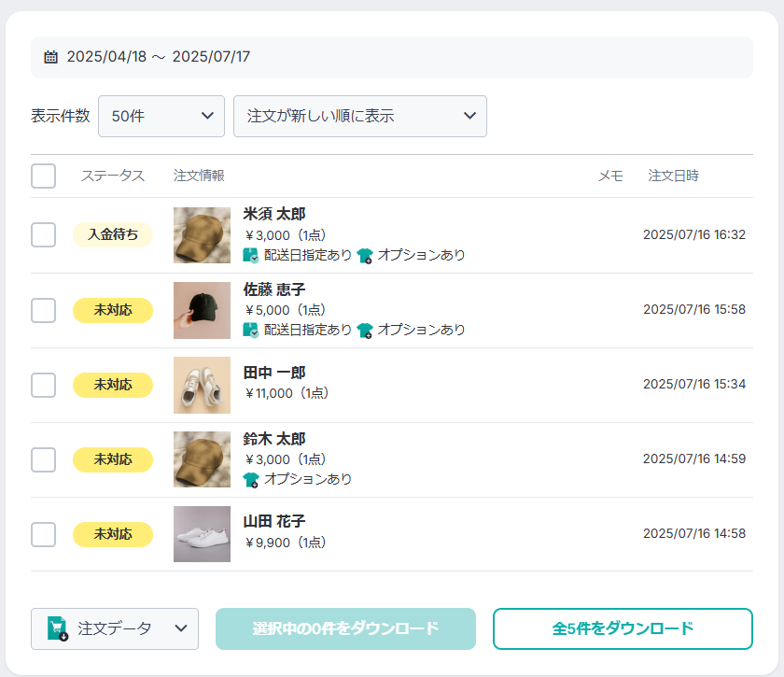Click customer name 山田 花子
This screenshot has height=677, width=784.
coord(274,521)
